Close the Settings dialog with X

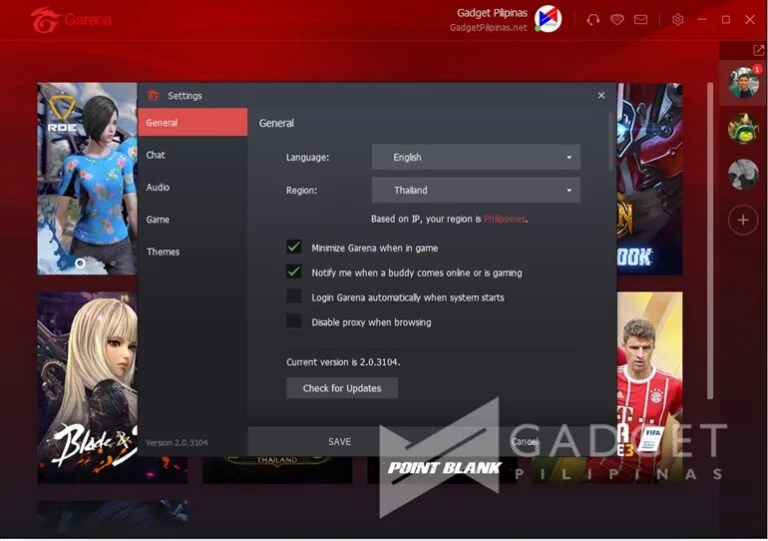click(x=601, y=95)
